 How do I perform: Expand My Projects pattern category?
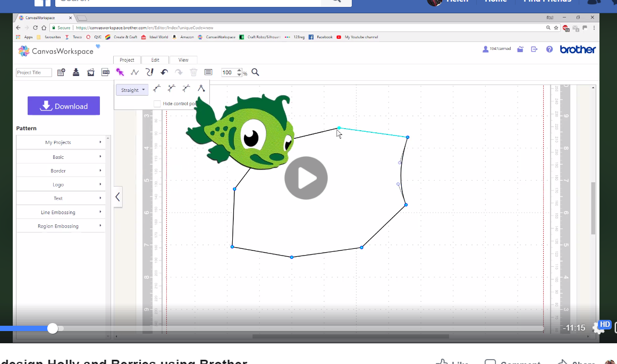click(x=61, y=142)
